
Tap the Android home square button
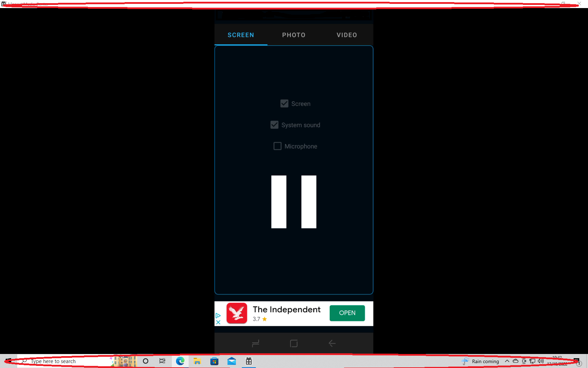[x=294, y=343]
